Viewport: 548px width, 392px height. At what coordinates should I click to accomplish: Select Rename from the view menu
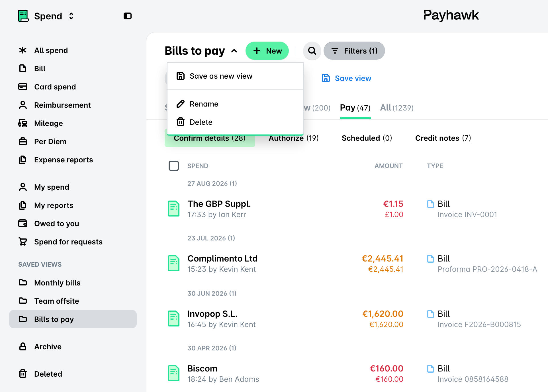[x=235, y=104]
